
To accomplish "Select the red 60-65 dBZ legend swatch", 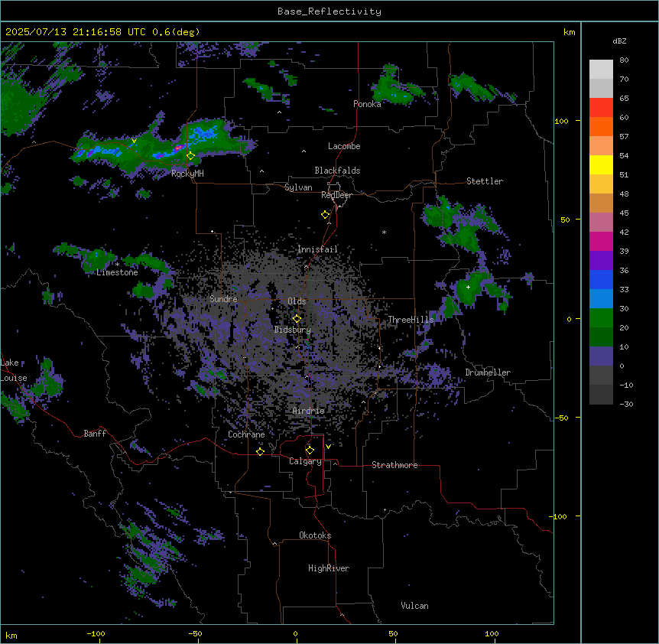I will click(x=601, y=108).
